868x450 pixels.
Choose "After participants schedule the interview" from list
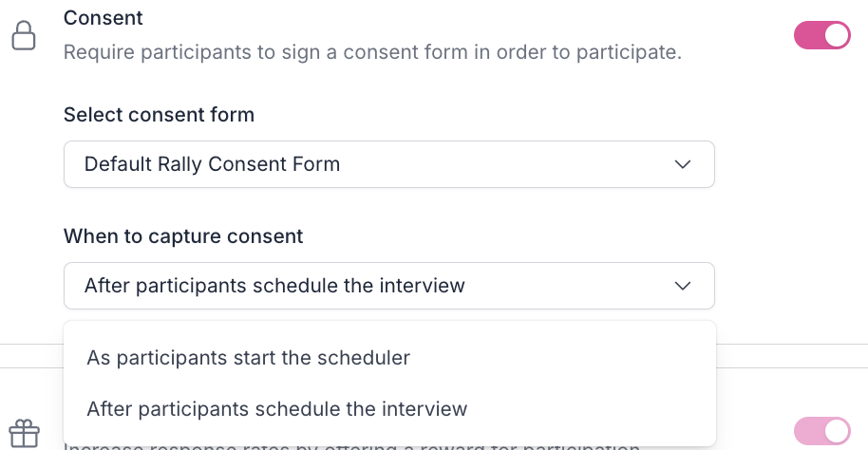tap(276, 409)
